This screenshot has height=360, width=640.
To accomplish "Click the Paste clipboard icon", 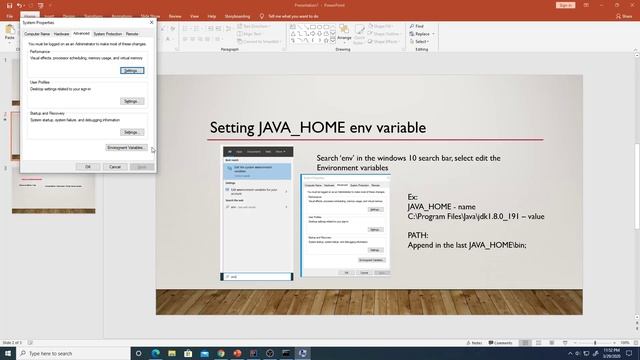I will click(x=9, y=29).
